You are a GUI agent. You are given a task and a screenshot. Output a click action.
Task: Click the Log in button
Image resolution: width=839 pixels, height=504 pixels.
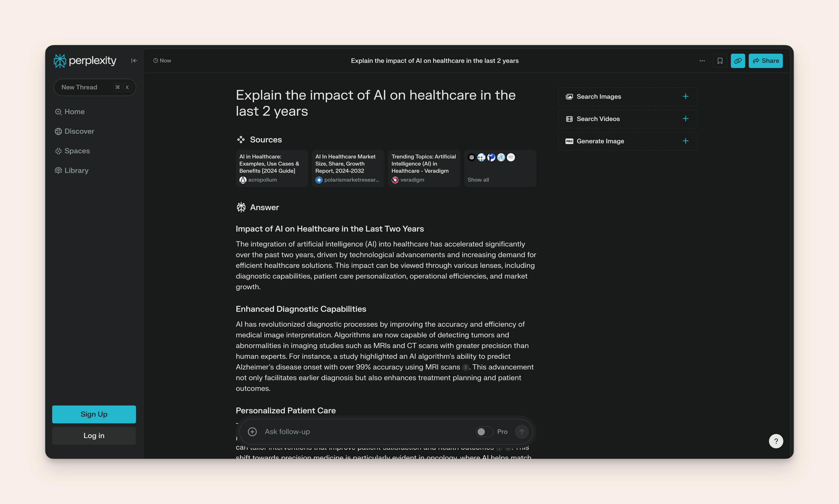coord(94,435)
